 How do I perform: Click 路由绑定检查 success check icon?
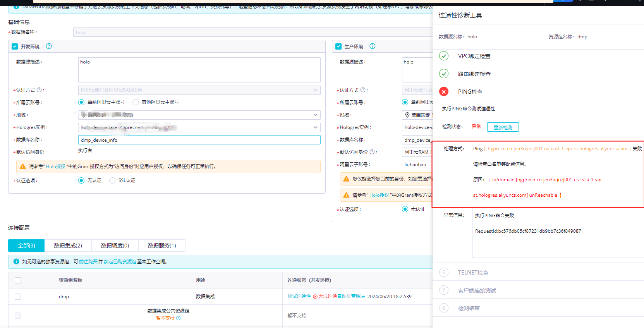[x=444, y=74]
